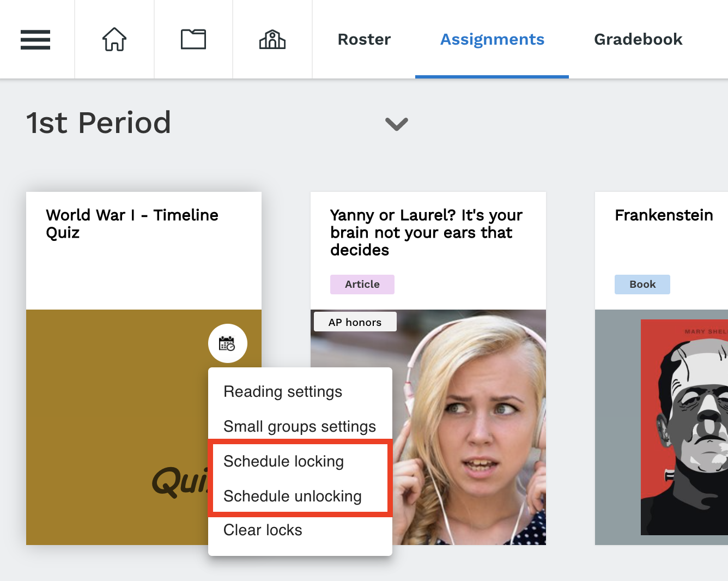This screenshot has height=581, width=728.
Task: Choose Small groups settings menu entry
Action: point(300,426)
